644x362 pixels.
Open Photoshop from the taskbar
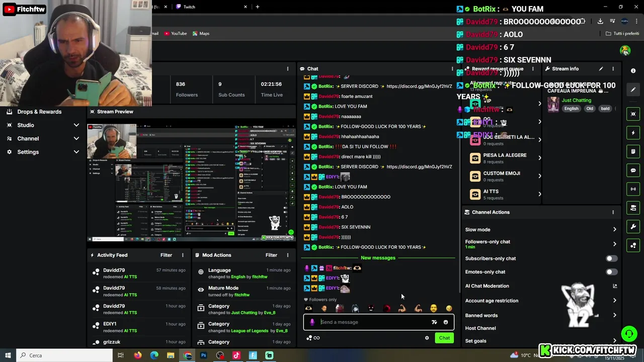203,355
